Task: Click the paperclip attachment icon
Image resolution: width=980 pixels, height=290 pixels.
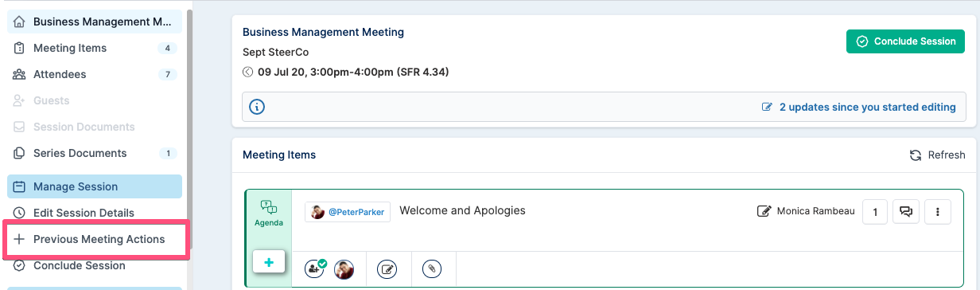Action: coord(431,269)
